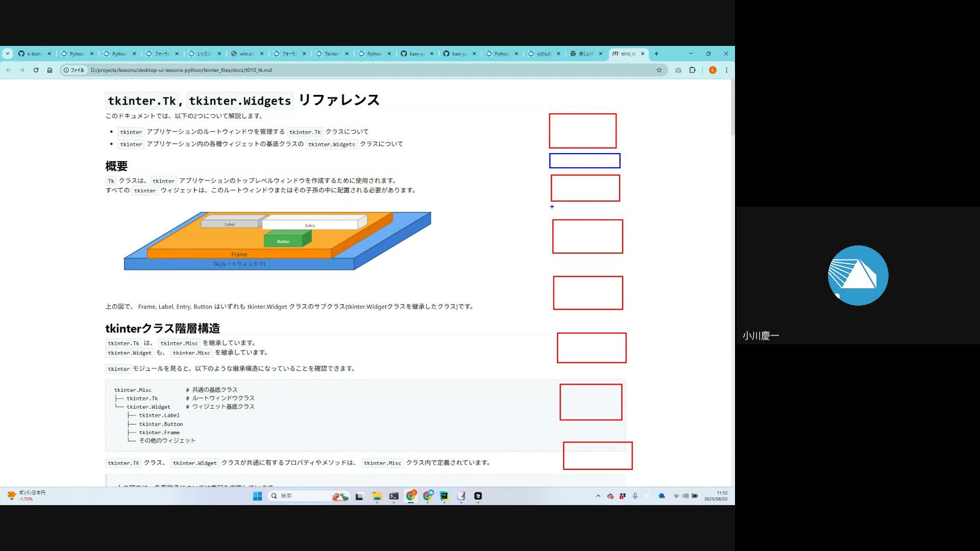Open PyCharm from the taskbar
Viewport: 980px width, 551px height.
pyautogui.click(x=444, y=496)
